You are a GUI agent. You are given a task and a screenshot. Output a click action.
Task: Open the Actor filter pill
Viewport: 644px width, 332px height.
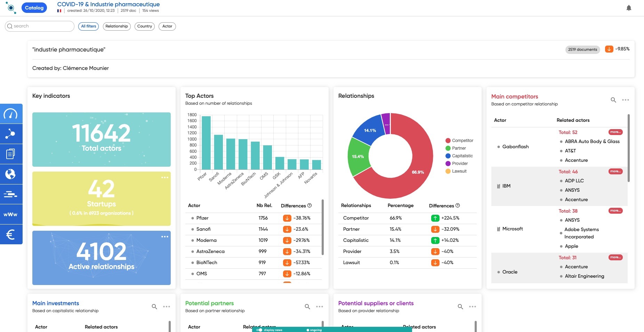167,26
